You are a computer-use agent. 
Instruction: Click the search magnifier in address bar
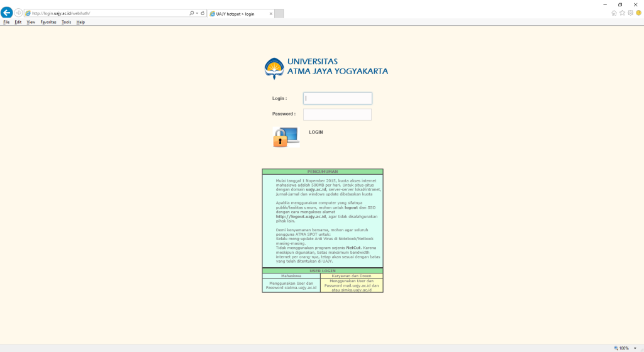(x=191, y=13)
